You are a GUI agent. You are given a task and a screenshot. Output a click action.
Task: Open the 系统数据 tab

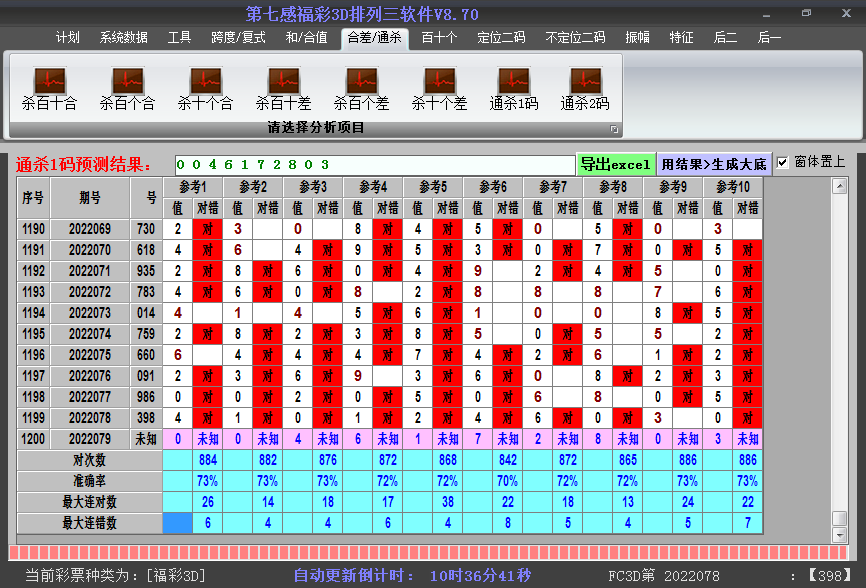pos(123,37)
